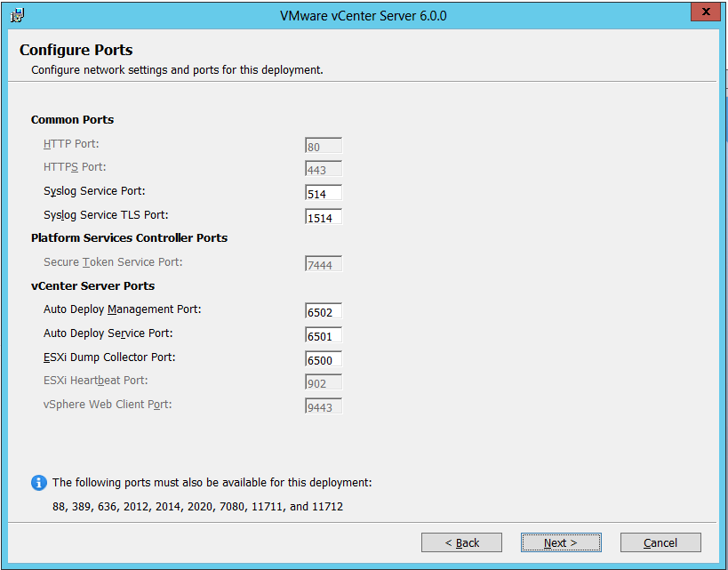Click the Auto Deploy Service Port field
This screenshot has width=728, height=570.
coord(324,336)
